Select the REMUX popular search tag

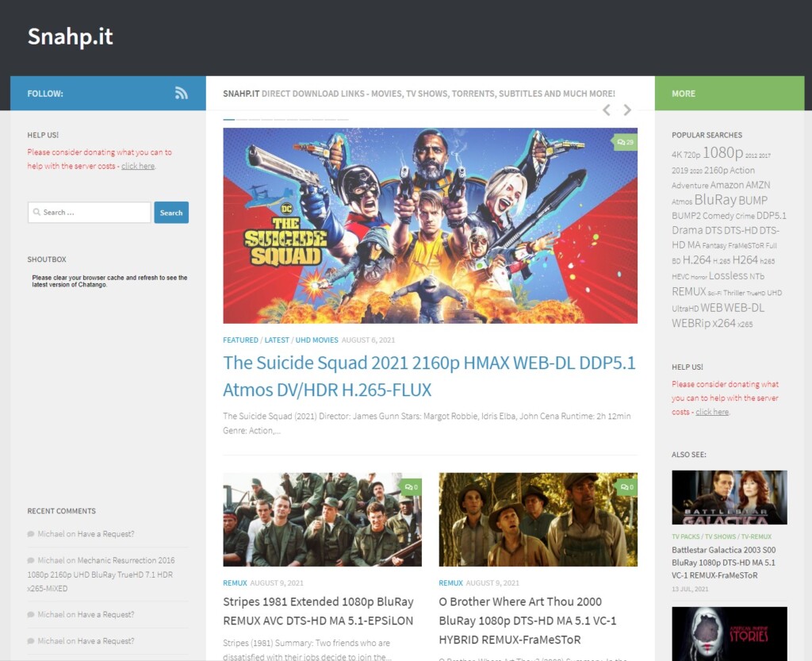(689, 291)
